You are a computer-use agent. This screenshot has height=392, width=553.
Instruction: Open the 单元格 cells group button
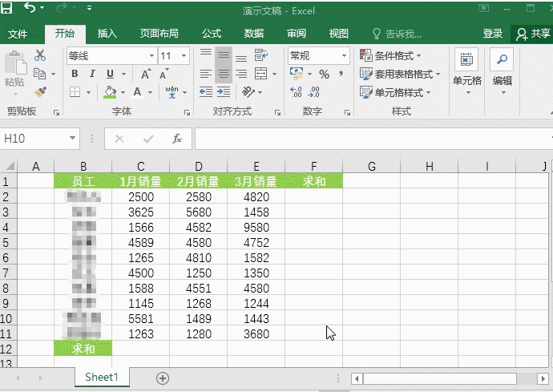[467, 72]
